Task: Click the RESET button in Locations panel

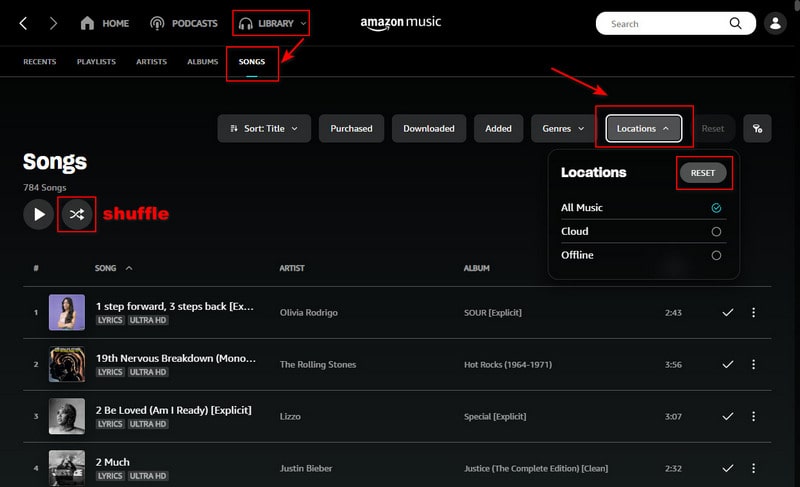Action: point(703,173)
